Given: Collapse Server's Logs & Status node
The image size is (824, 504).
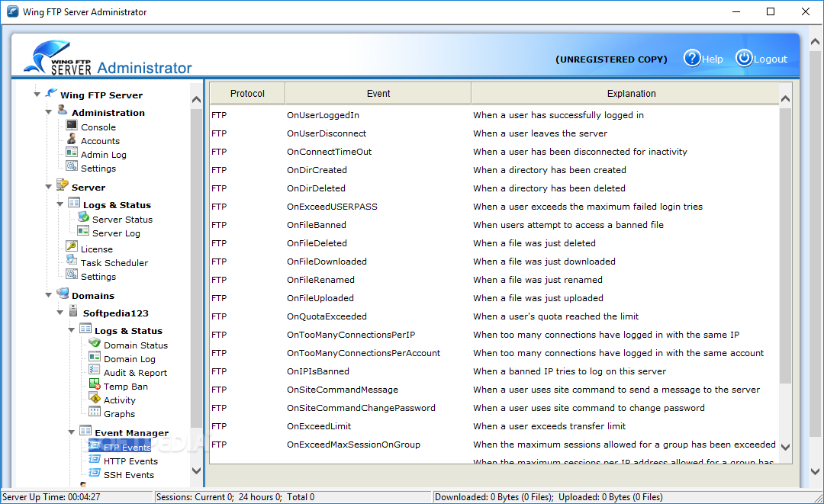Looking at the screenshot, I should [x=60, y=204].
